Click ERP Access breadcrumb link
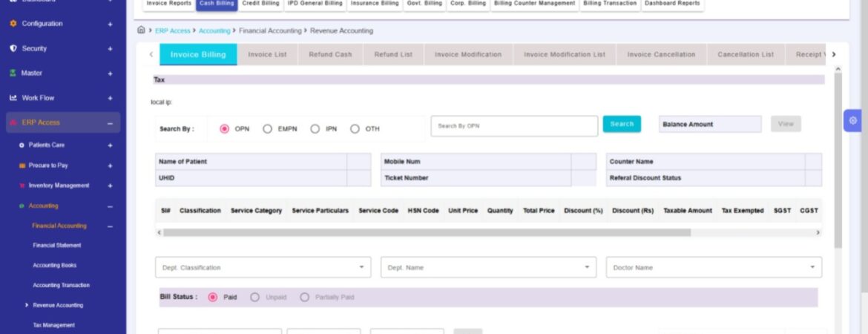Screen dimensions: 868x334 coord(173,31)
